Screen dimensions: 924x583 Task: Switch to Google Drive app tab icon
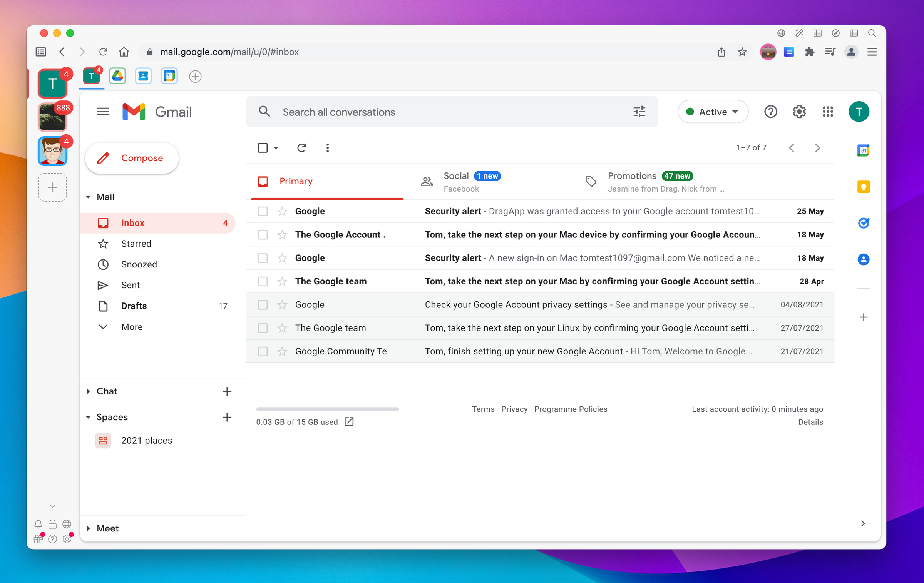(x=117, y=76)
